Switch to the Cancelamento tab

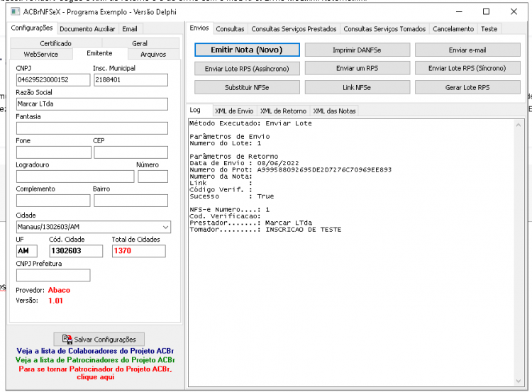tap(453, 29)
